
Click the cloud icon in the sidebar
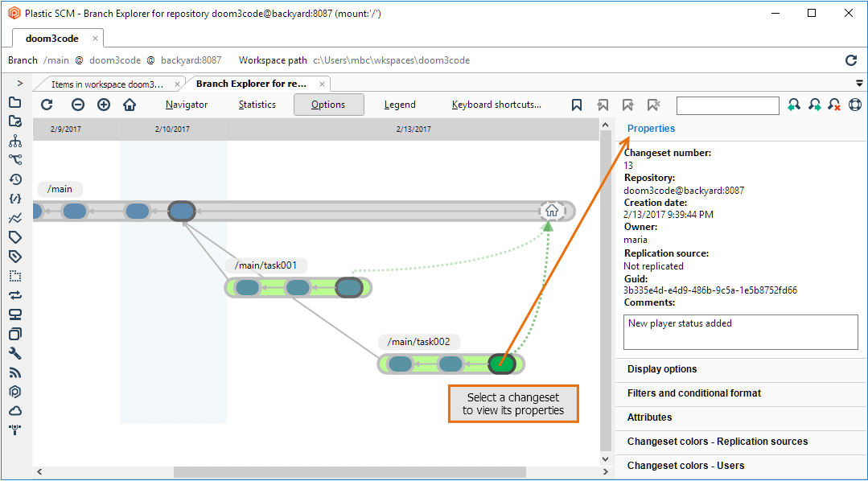tap(15, 411)
